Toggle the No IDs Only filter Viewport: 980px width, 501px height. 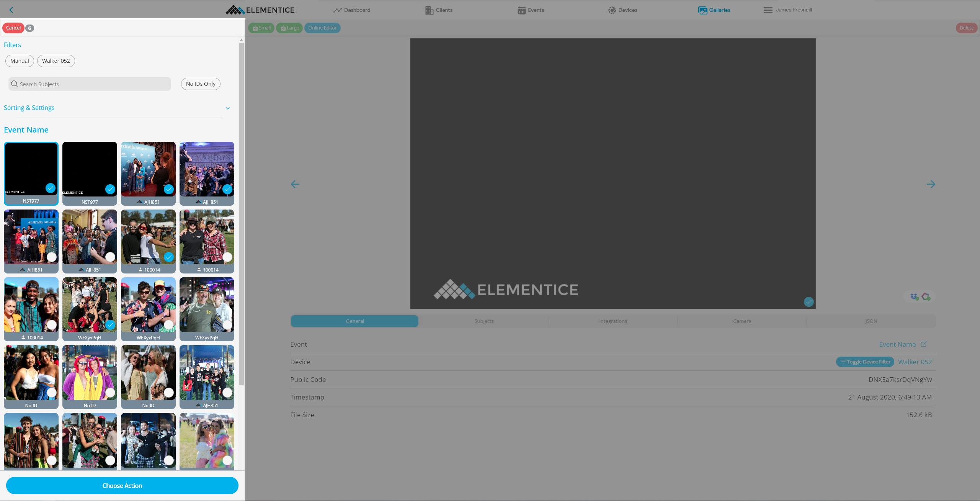click(201, 84)
